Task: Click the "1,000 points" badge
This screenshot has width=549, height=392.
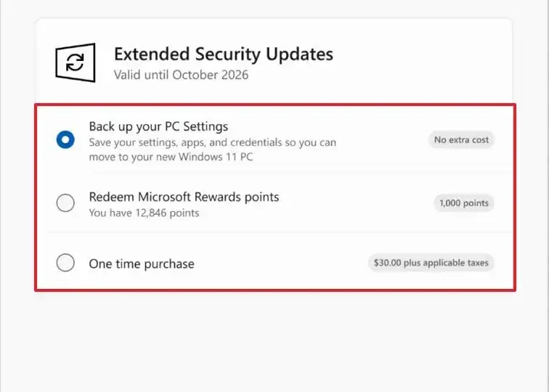Action: [x=464, y=203]
